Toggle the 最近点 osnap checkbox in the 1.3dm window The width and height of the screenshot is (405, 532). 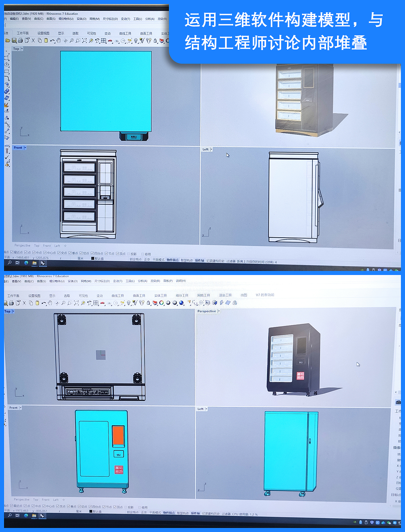[12, 252]
